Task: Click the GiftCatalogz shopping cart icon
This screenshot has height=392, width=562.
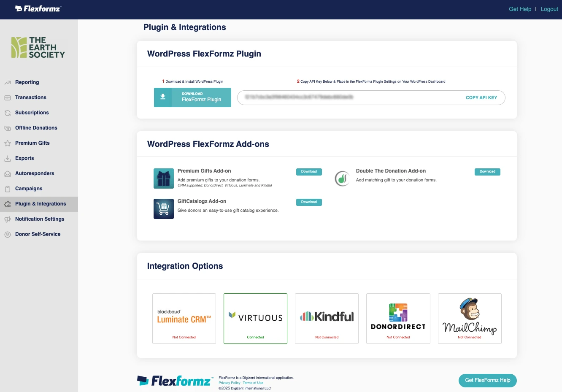Action: [x=164, y=208]
